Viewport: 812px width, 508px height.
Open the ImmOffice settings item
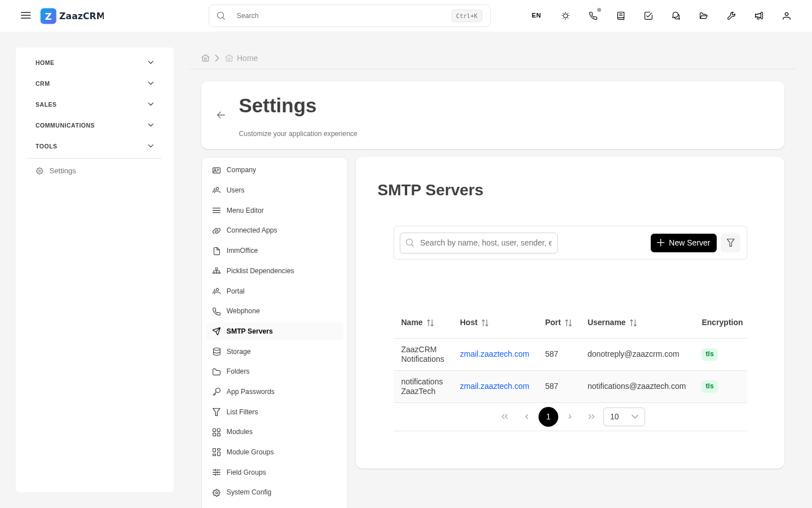(275, 251)
